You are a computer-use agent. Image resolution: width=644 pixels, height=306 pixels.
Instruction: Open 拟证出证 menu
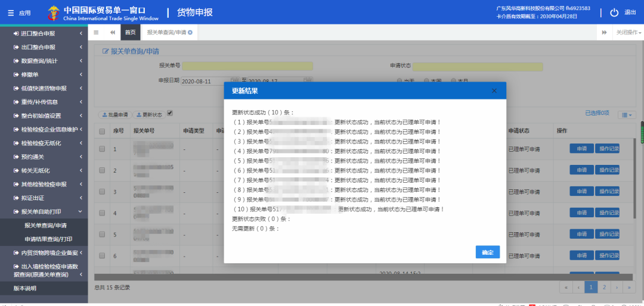[x=44, y=198]
